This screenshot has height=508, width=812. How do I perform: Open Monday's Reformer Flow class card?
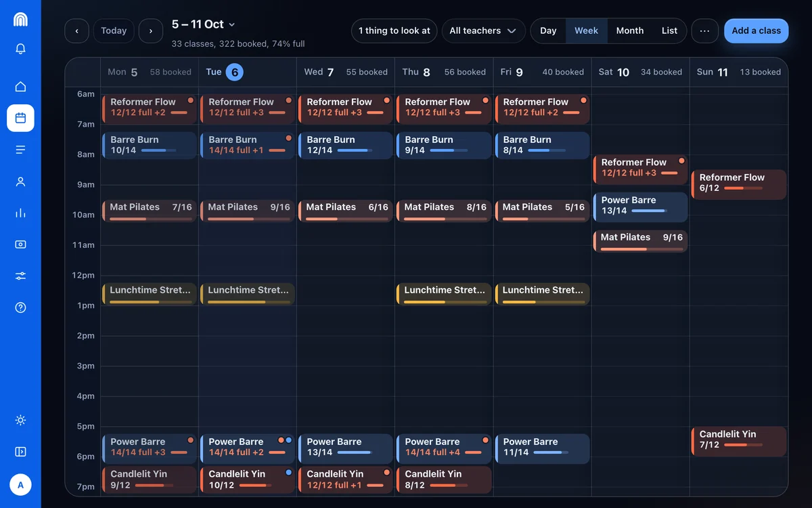pos(150,109)
